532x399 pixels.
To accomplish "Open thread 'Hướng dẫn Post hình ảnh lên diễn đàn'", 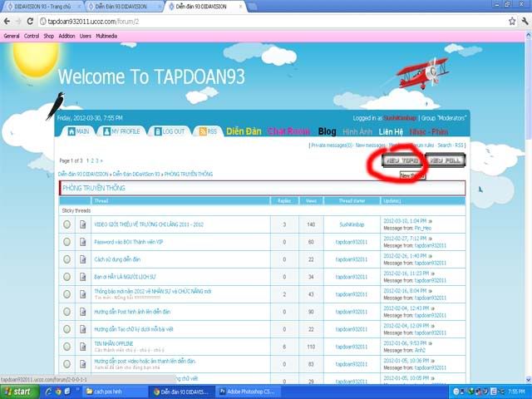I will point(132,312).
